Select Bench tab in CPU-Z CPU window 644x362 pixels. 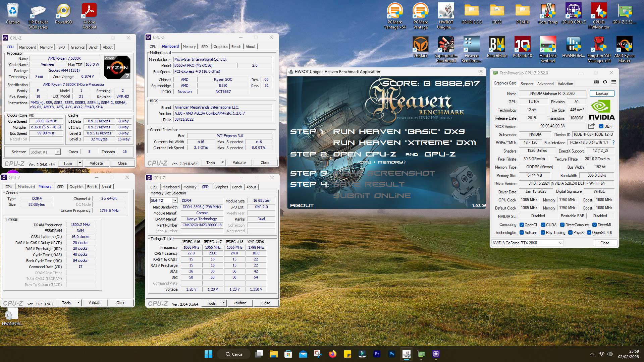point(94,47)
